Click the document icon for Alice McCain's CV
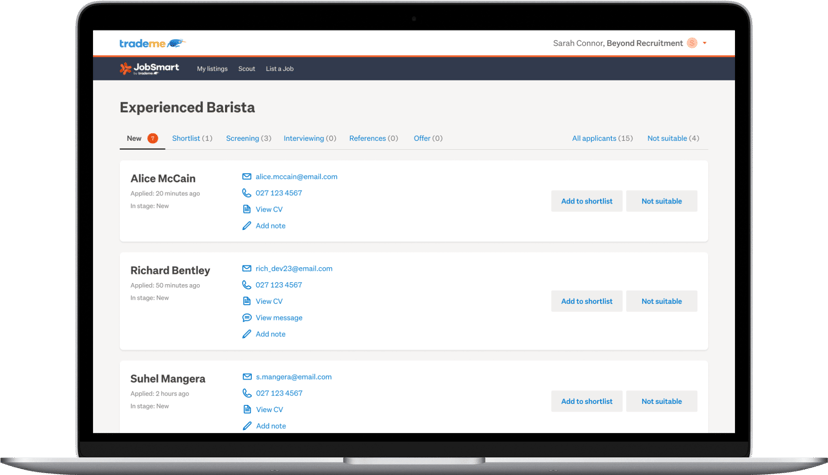The height and width of the screenshot is (475, 828). point(247,209)
